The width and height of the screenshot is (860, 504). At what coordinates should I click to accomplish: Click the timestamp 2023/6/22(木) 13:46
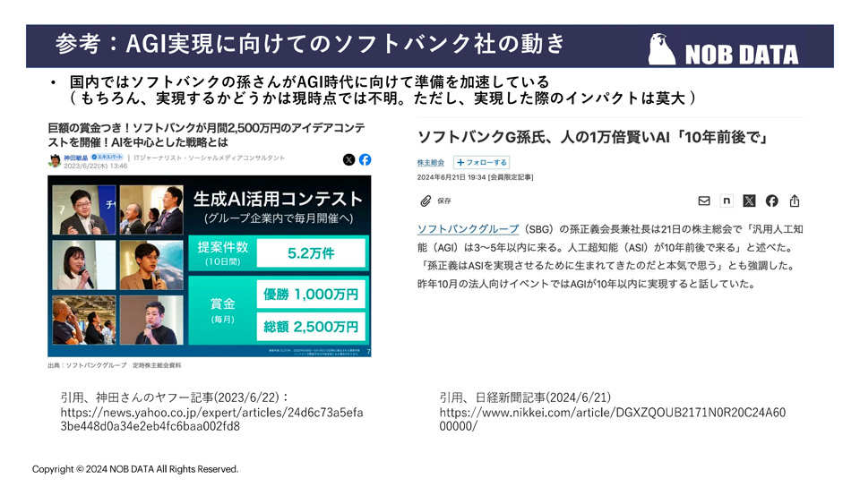click(x=96, y=166)
